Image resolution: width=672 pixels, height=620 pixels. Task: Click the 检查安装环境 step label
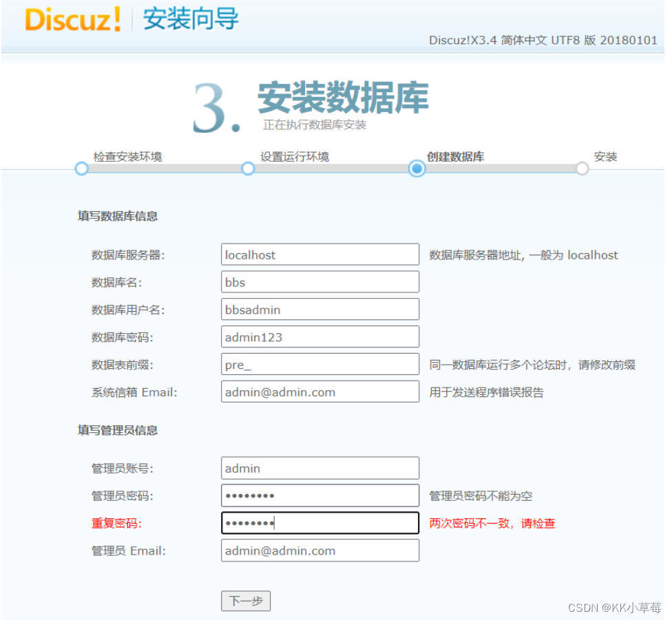pos(127,157)
